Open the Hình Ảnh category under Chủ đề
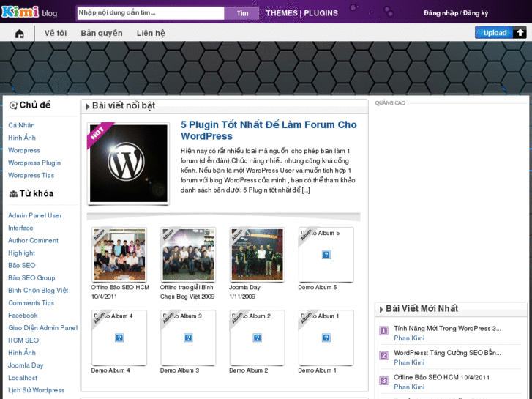The image size is (532, 399). click(22, 138)
